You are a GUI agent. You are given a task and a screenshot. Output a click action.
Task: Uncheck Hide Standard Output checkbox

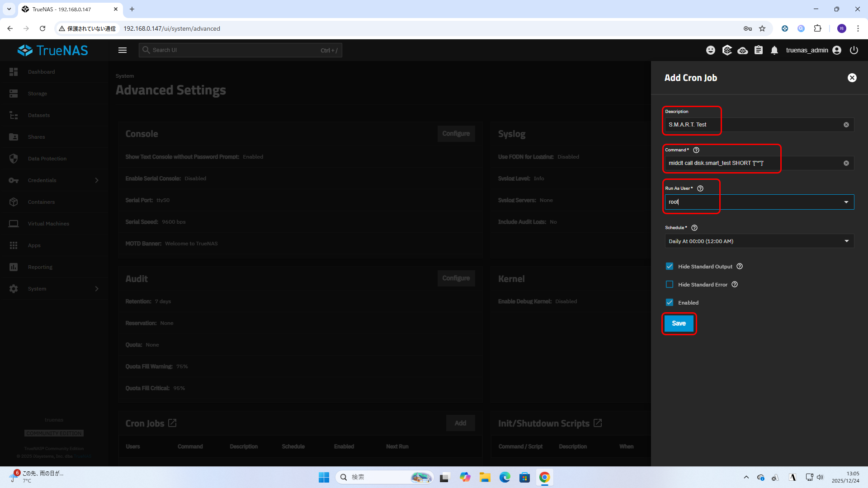[670, 267]
